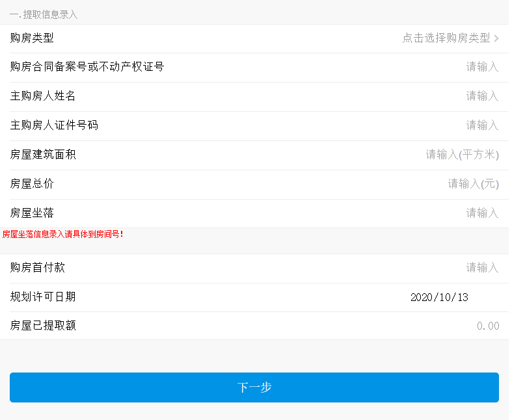
Task: Click the 购房首付款 label text
Action: (x=38, y=268)
